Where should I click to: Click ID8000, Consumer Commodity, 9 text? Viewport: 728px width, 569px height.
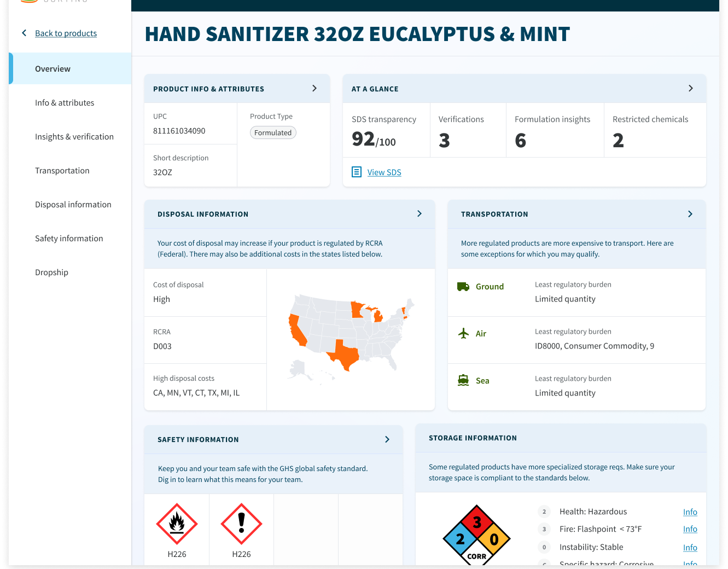coord(595,346)
